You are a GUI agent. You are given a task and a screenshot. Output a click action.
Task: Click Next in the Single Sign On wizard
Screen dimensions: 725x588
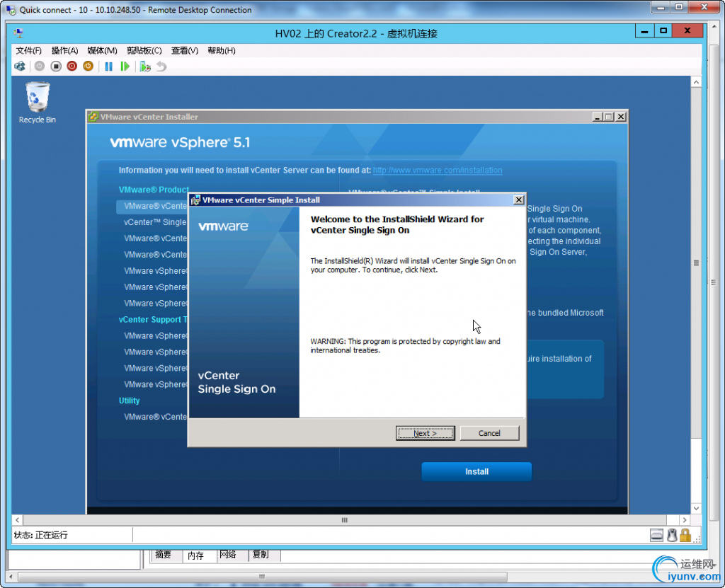click(x=426, y=433)
